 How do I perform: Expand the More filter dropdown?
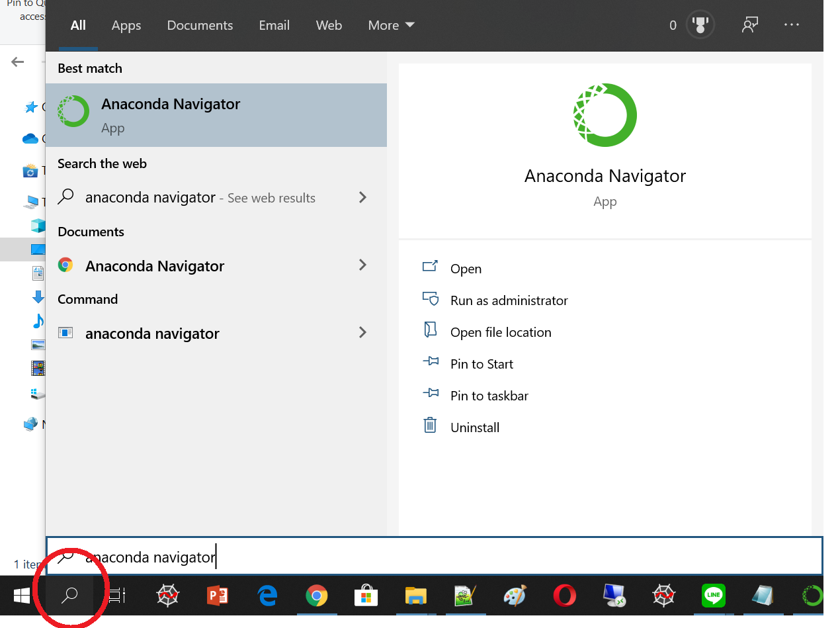391,26
